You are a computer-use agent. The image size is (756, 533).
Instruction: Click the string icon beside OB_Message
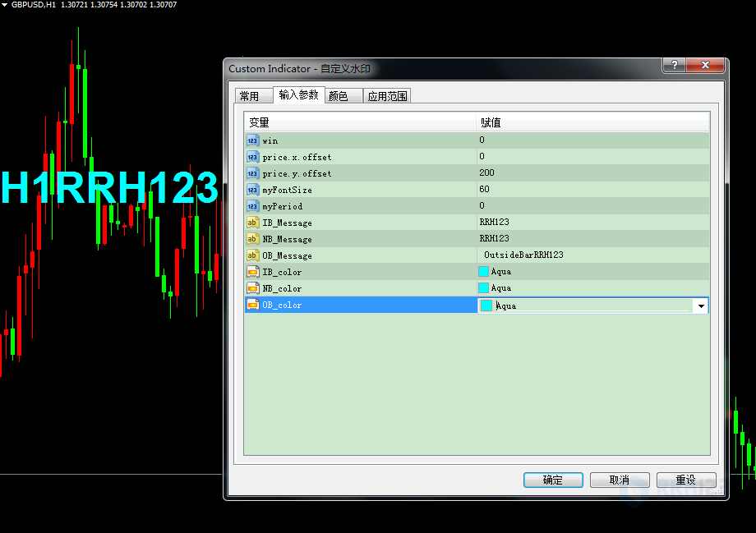[x=252, y=255]
